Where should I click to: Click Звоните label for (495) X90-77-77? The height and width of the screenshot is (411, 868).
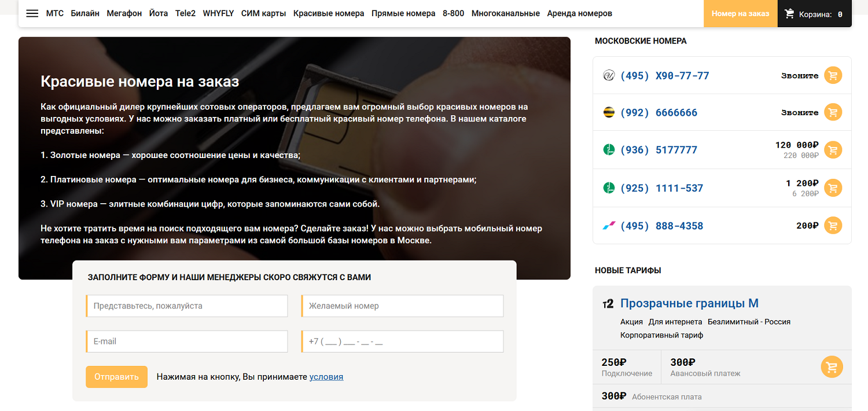(x=800, y=75)
